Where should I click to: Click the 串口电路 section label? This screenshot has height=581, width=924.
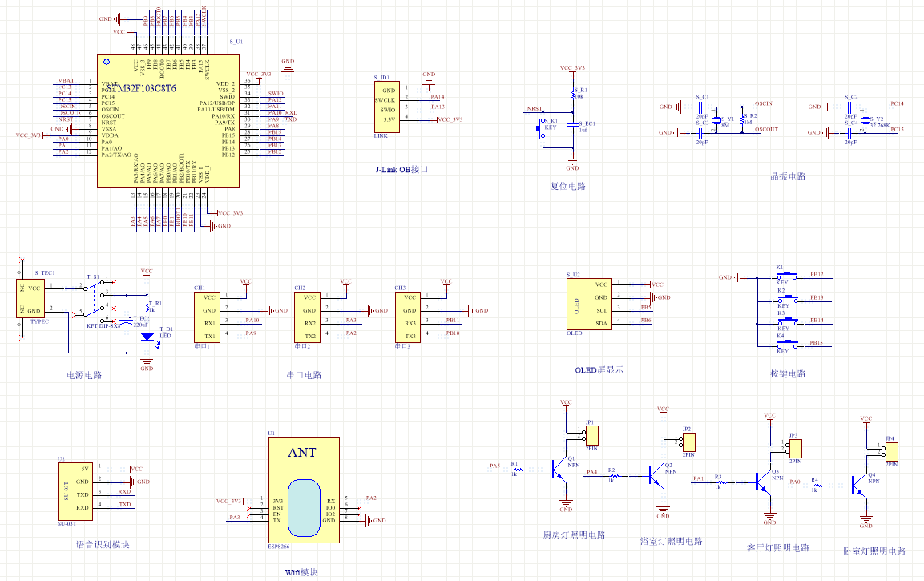point(304,375)
